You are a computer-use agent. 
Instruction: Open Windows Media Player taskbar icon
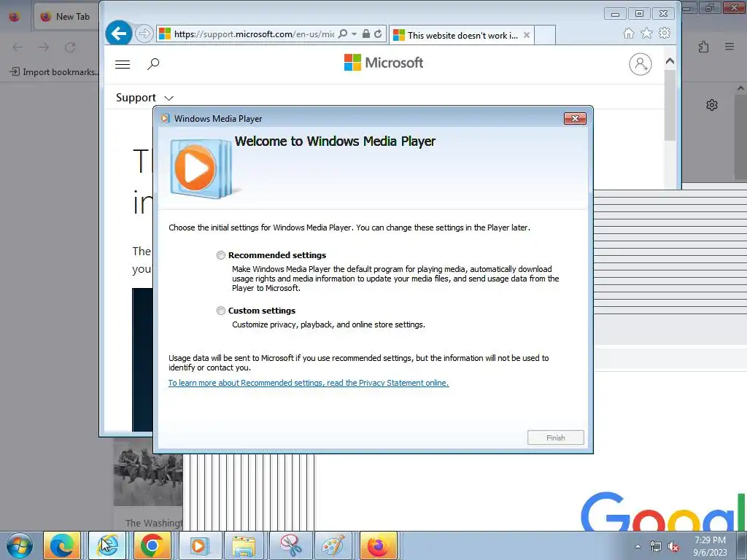pyautogui.click(x=198, y=545)
